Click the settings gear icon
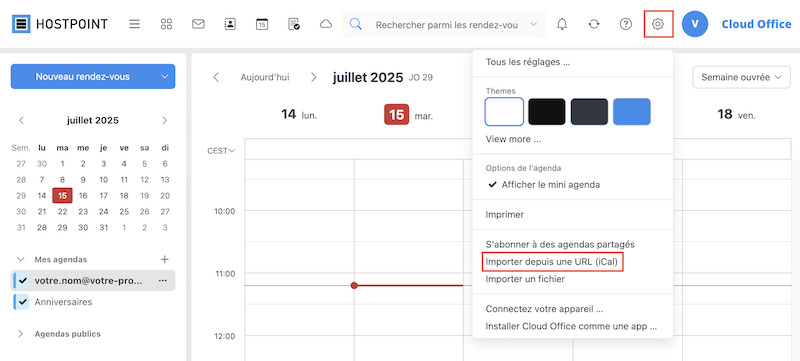The image size is (800, 361). point(658,24)
